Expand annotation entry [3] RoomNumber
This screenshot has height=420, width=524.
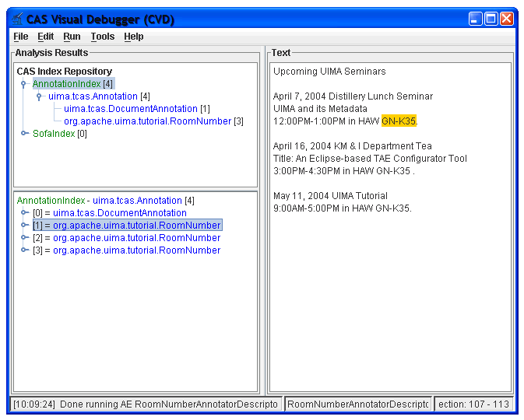(x=24, y=250)
